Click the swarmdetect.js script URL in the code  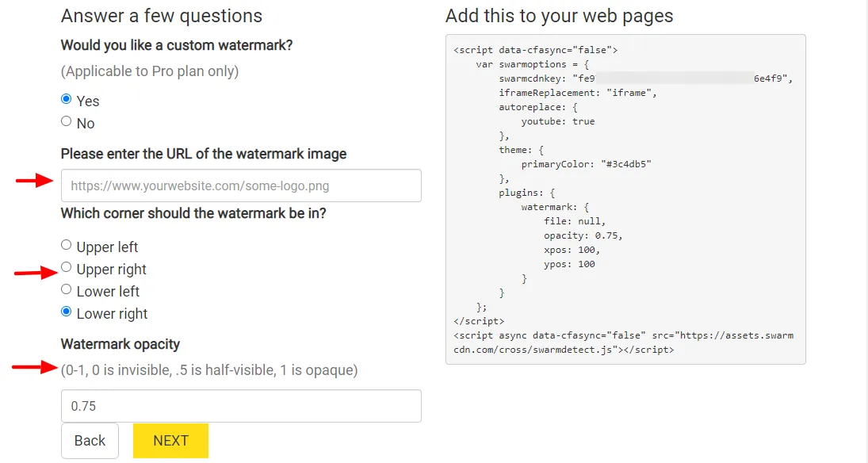point(623,342)
